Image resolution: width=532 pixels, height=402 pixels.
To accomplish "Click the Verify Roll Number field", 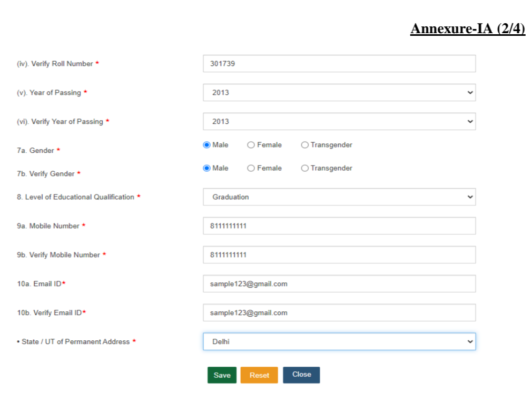I will (x=339, y=64).
